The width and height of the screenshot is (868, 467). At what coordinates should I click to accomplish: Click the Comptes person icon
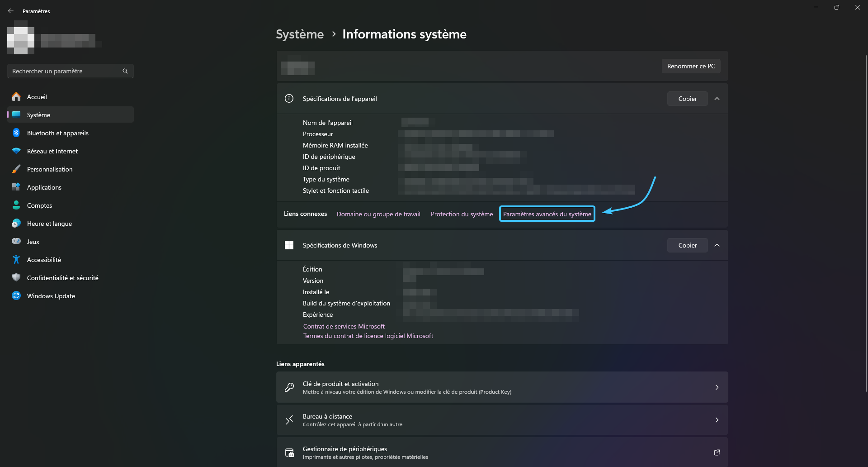point(16,205)
